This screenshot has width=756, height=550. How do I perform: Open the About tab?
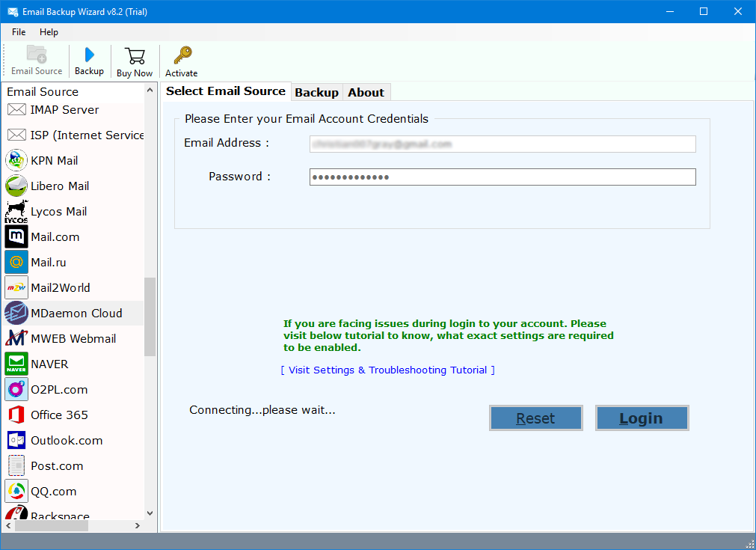(x=366, y=92)
